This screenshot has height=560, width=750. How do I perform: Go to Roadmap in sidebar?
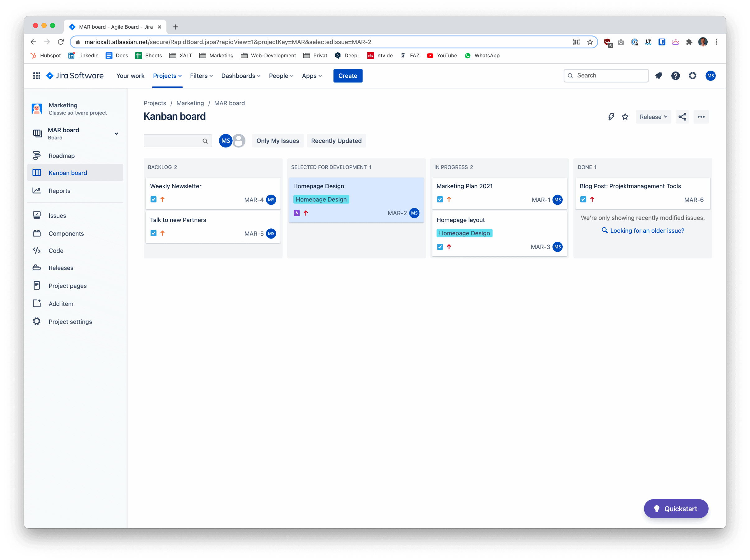pyautogui.click(x=62, y=156)
